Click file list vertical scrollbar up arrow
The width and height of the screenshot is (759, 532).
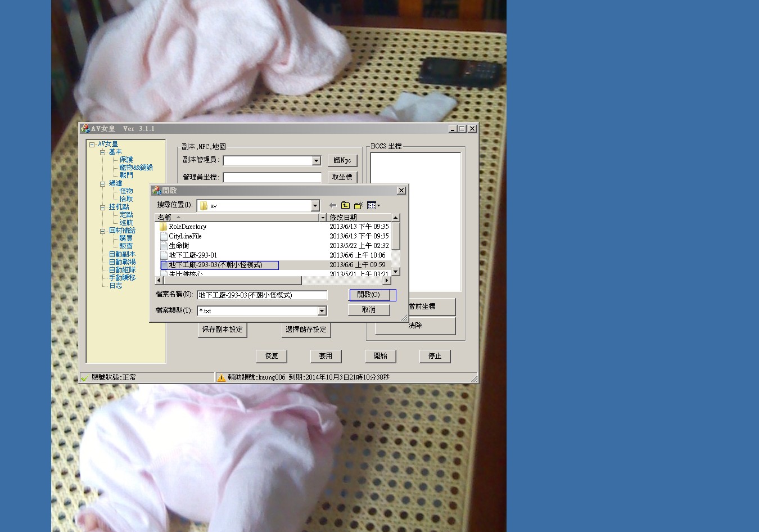pyautogui.click(x=396, y=218)
